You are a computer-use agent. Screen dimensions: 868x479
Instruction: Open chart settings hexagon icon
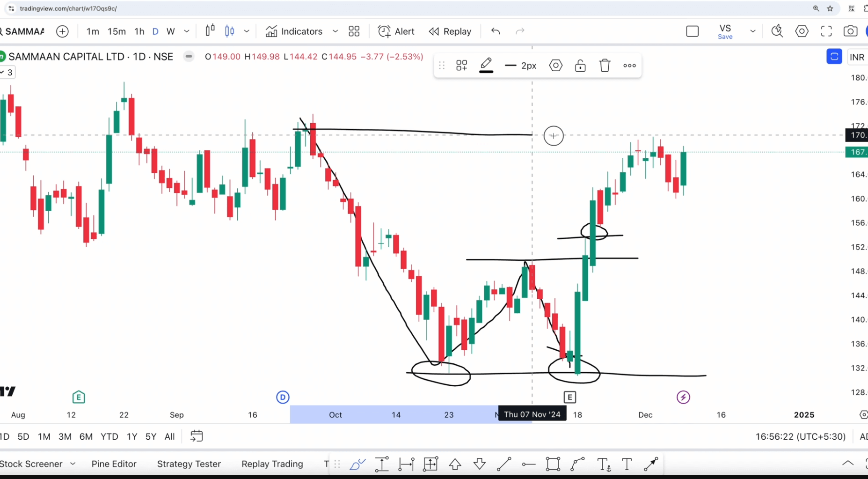(x=802, y=31)
